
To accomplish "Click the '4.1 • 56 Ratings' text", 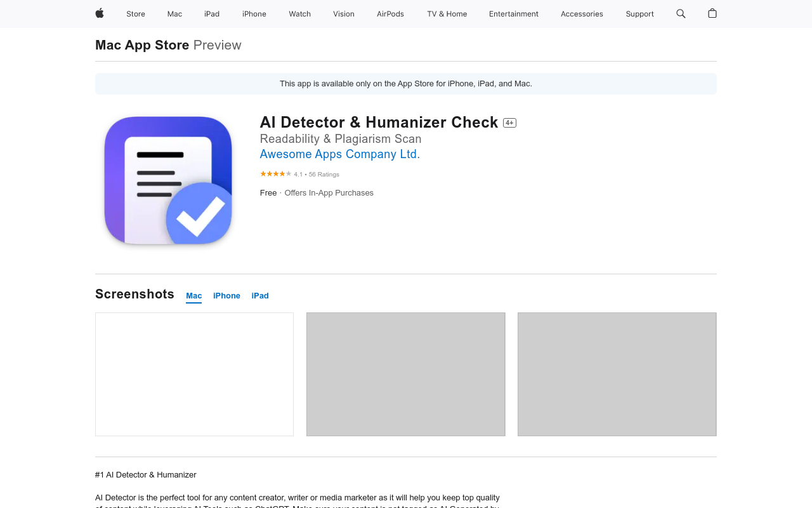I will click(317, 175).
